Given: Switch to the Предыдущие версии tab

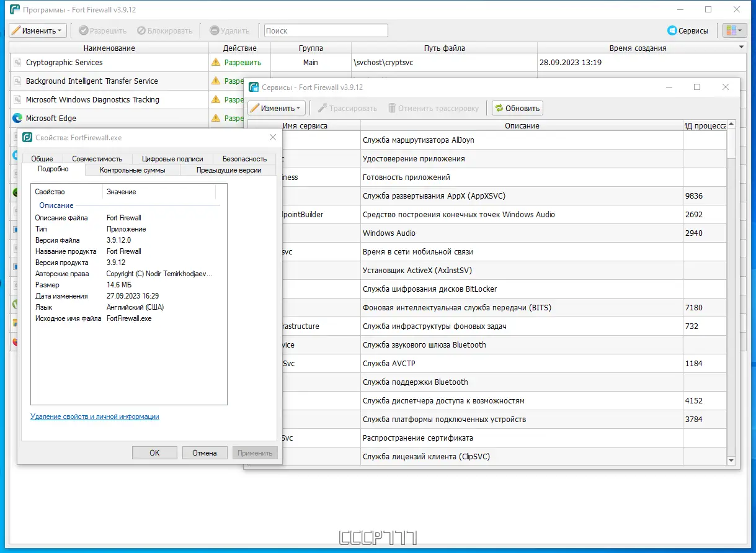Looking at the screenshot, I should (229, 170).
